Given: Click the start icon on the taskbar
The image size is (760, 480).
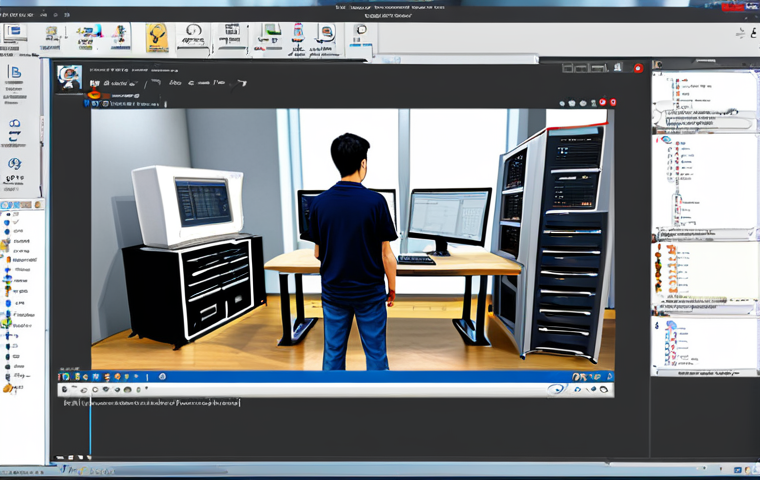Looking at the screenshot, I should pyautogui.click(x=64, y=469).
